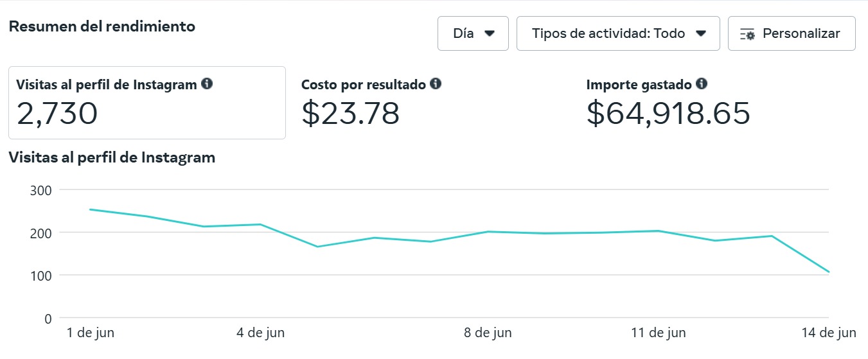Open the Día time granularity dropdown
This screenshot has width=868, height=359.
coord(473,33)
